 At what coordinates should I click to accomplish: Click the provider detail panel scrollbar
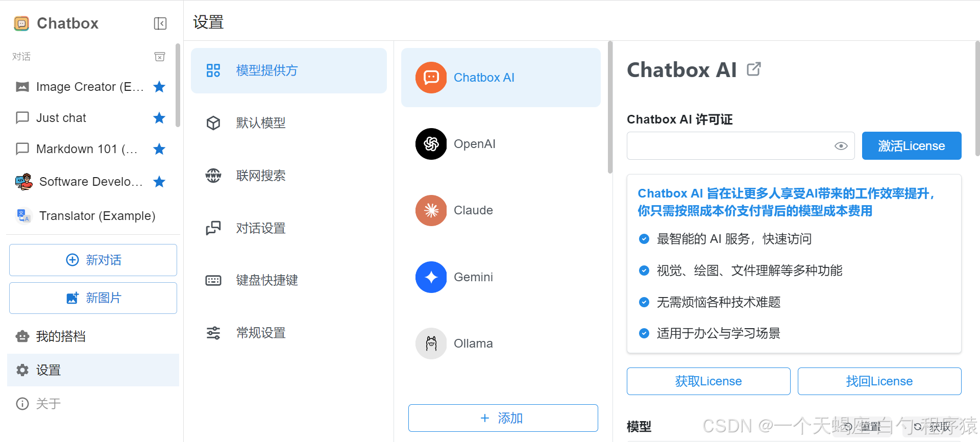point(977,99)
